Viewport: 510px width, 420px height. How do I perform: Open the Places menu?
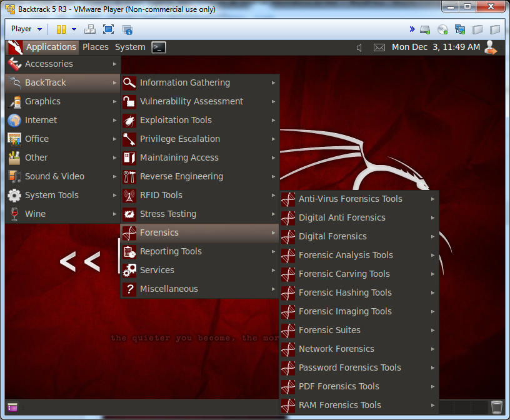tap(96, 47)
